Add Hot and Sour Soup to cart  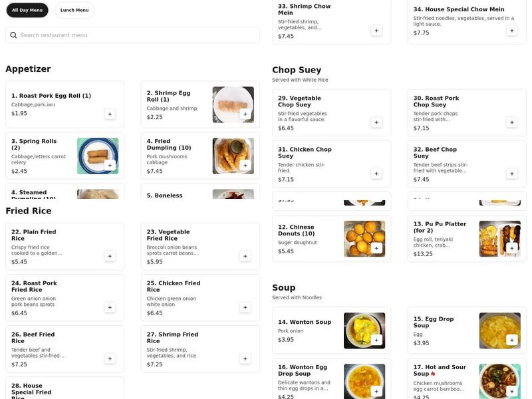click(x=511, y=391)
